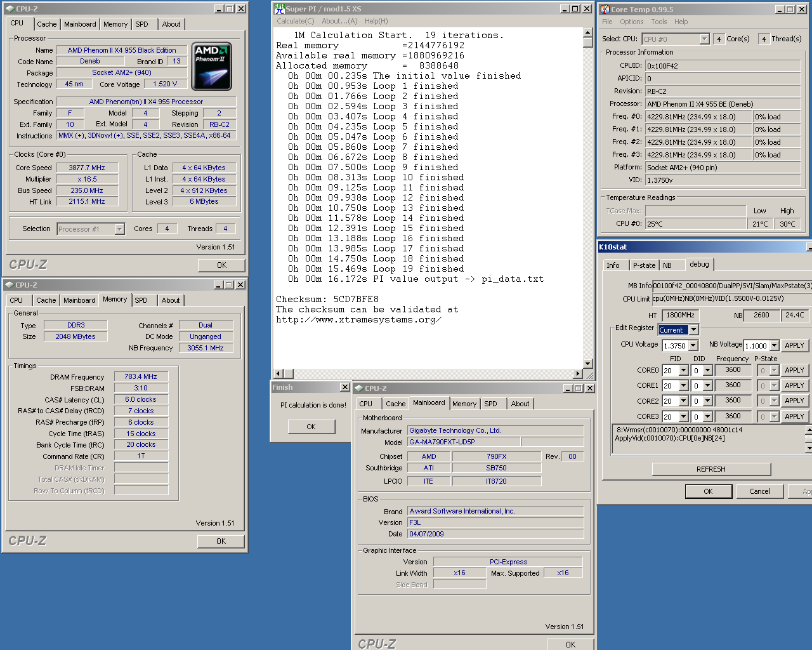This screenshot has width=812, height=650.
Task: Click APPLY on the CORE0 row
Action: pyautogui.click(x=794, y=370)
